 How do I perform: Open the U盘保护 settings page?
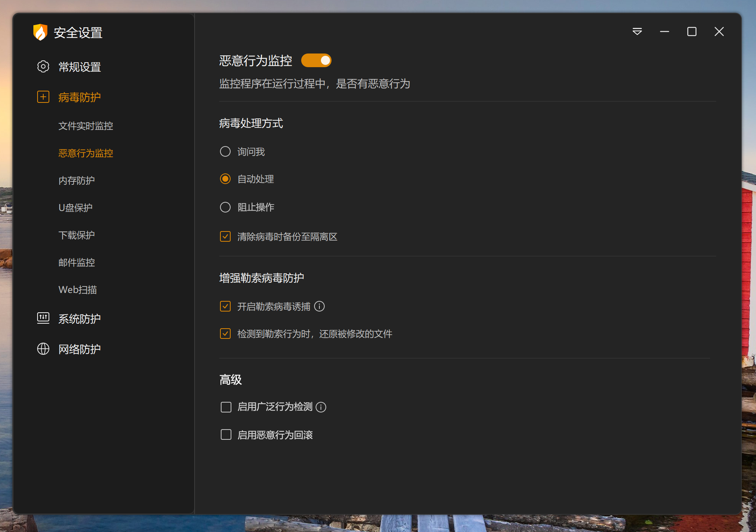75,208
